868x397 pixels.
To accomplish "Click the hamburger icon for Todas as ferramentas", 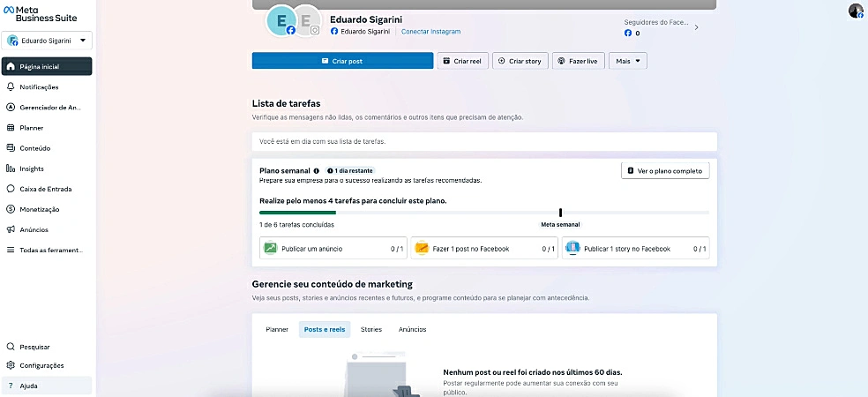I will pyautogui.click(x=10, y=251).
